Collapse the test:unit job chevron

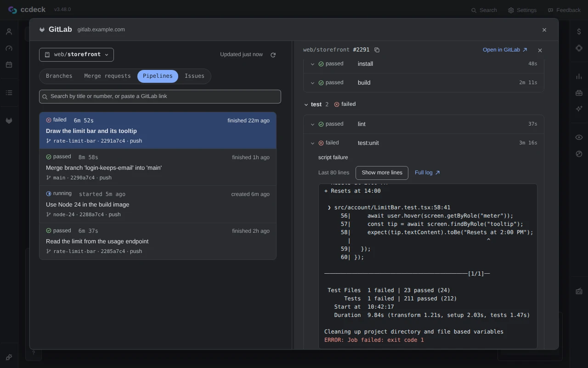click(x=312, y=143)
